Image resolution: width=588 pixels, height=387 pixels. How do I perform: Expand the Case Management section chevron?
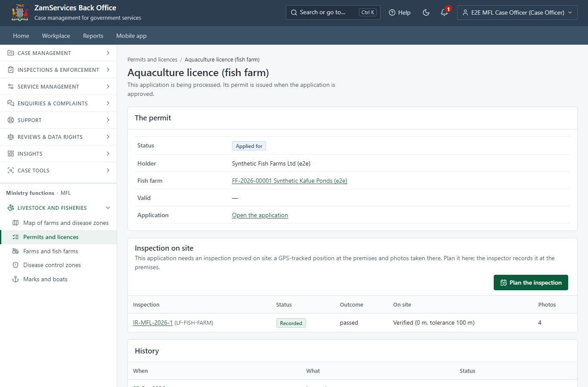(108, 53)
